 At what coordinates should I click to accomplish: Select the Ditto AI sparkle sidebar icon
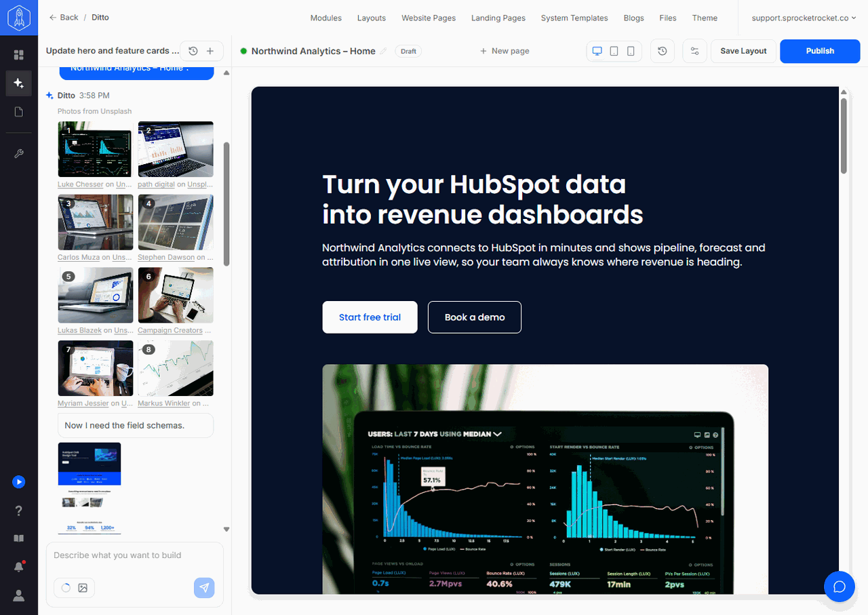coord(19,83)
